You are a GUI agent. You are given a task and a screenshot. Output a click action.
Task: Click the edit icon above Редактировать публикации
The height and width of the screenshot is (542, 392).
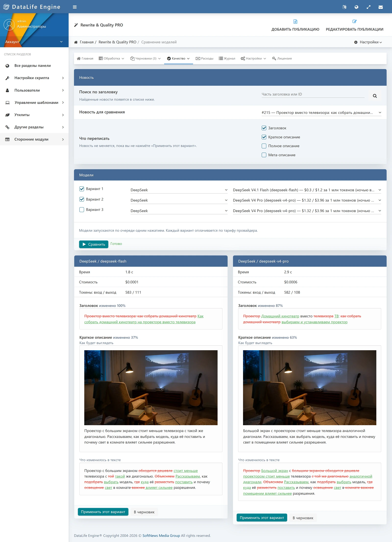point(354,22)
